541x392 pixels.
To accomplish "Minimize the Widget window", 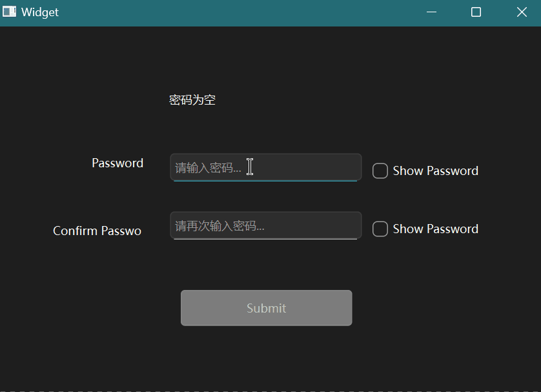I will click(431, 12).
